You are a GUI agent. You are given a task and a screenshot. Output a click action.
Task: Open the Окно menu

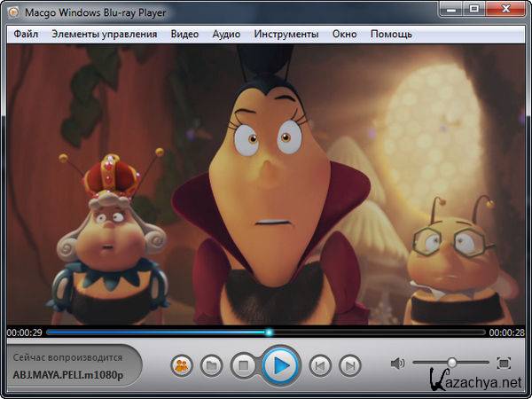click(344, 34)
